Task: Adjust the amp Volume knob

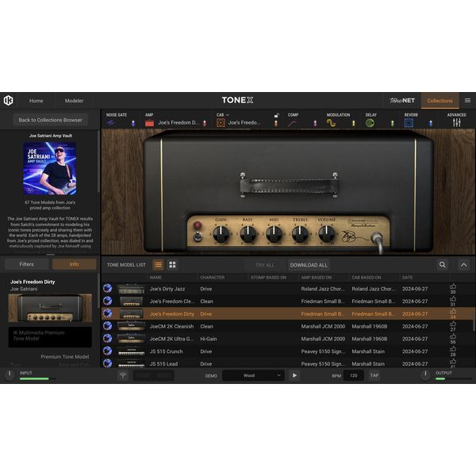Action: pyautogui.click(x=327, y=234)
